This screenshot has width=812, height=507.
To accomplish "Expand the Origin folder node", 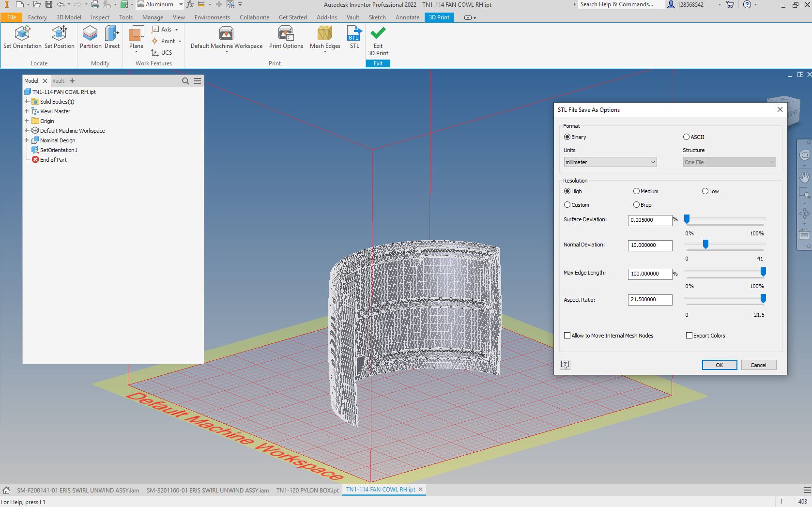I will click(x=27, y=121).
